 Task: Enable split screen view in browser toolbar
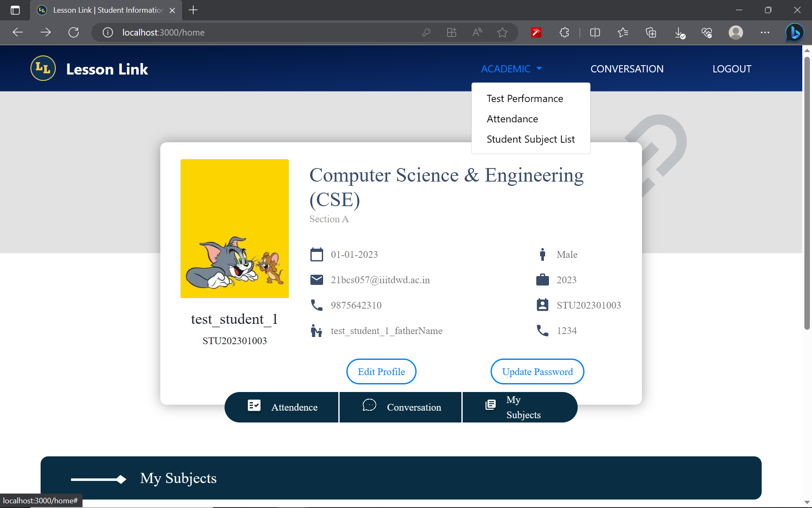(595, 32)
